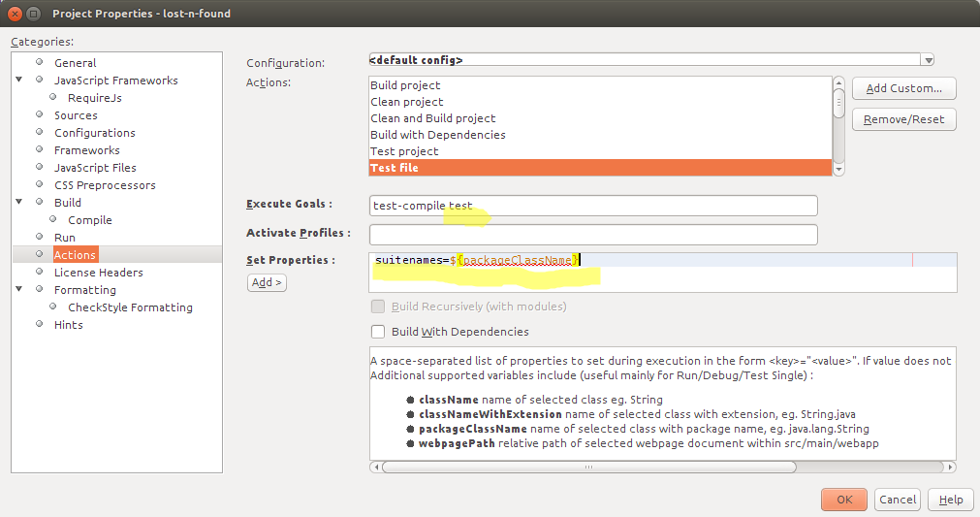The width and height of the screenshot is (980, 517).
Task: Click the Add Custom button
Action: [x=903, y=88]
